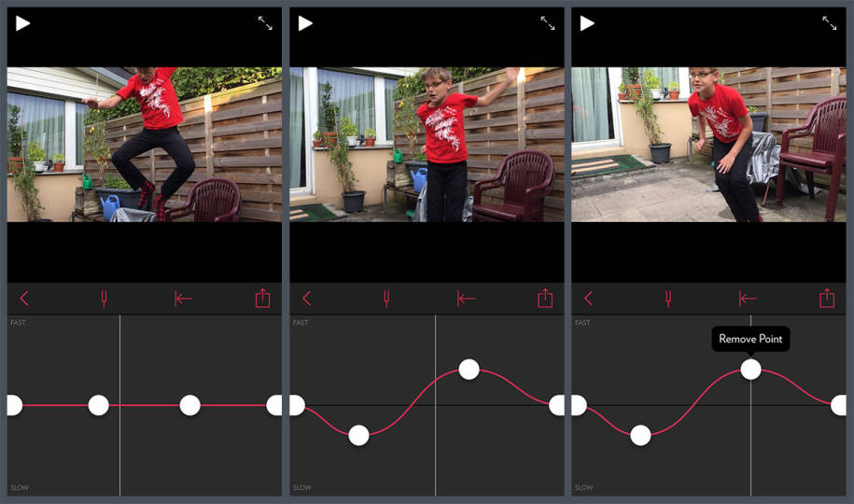Open the tuning fork audio icon in left panel
The width and height of the screenshot is (854, 504).
[104, 299]
